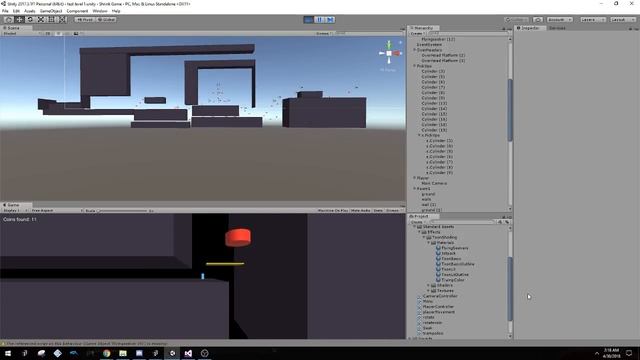Click the Hierarchy vertical scrollbar
Screen dimensions: 640x360
coord(510,110)
